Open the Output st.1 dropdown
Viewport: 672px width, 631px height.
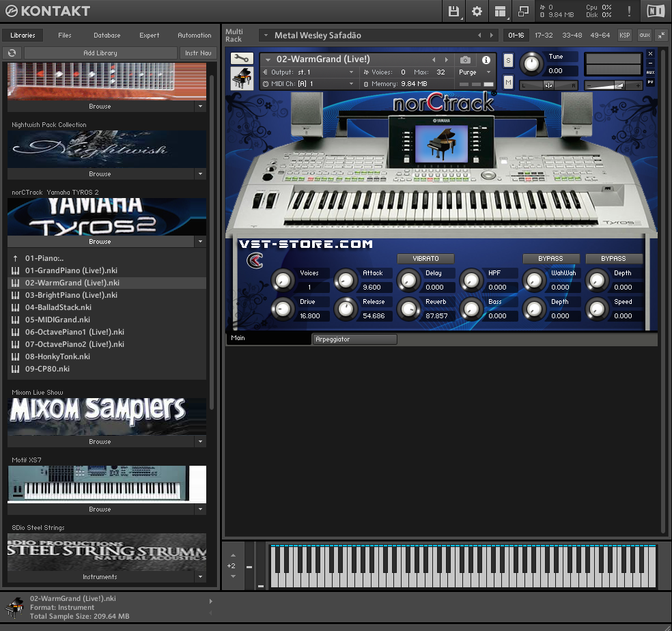click(x=351, y=72)
